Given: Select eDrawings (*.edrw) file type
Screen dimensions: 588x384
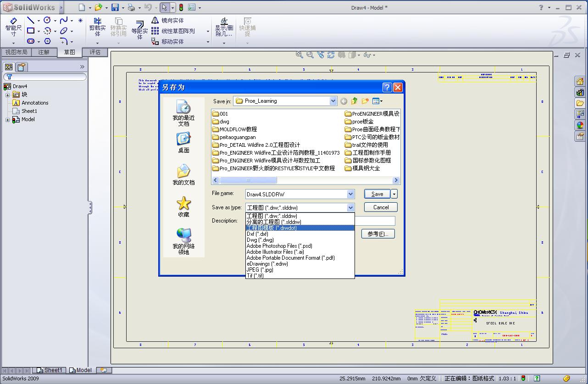Looking at the screenshot, I should 300,264.
